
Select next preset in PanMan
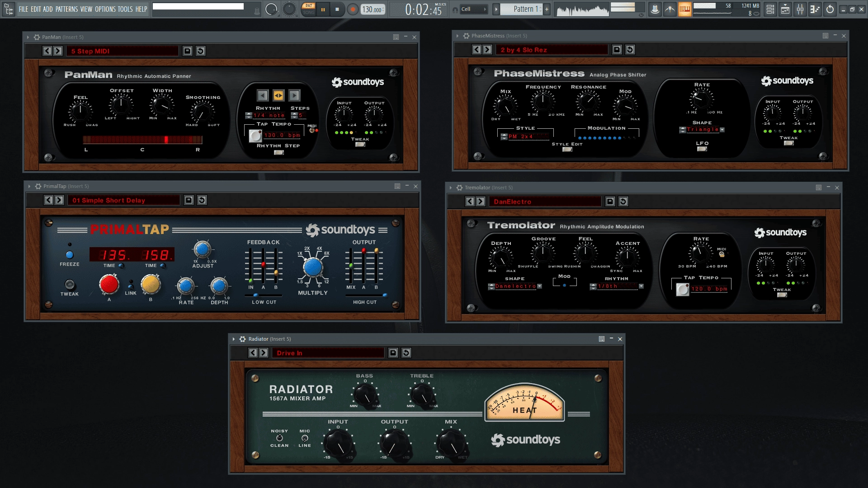click(x=57, y=51)
